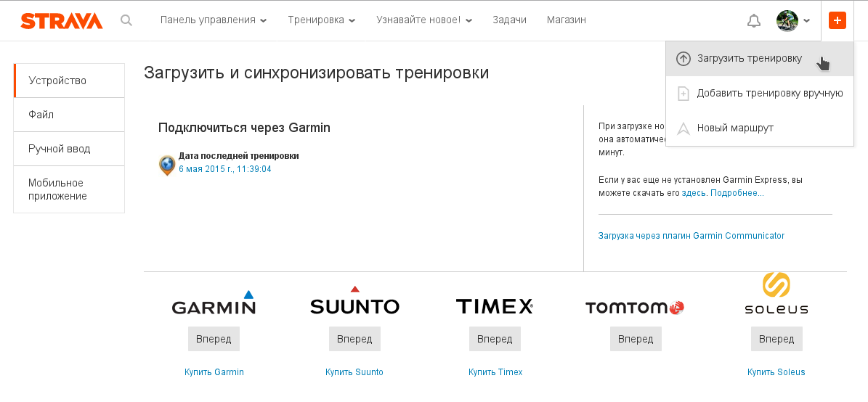
Task: Click Вперед button under Garmin
Action: click(x=214, y=339)
